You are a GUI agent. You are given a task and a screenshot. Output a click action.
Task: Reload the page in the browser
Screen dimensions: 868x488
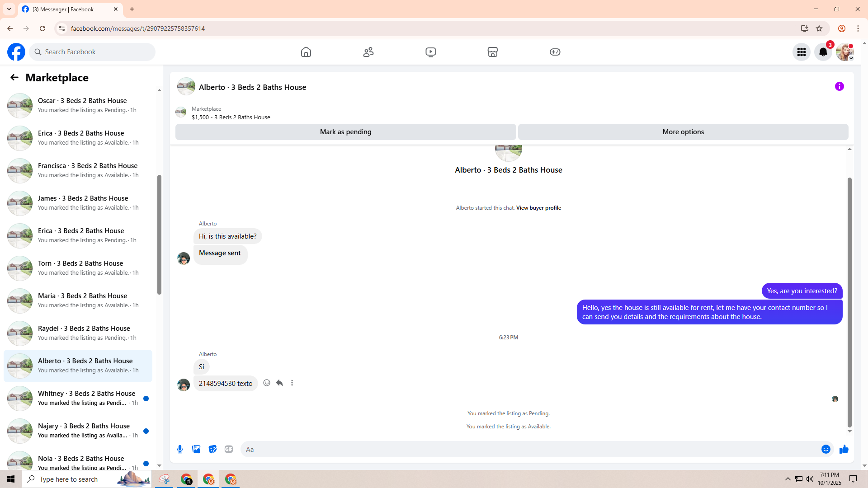[42, 28]
